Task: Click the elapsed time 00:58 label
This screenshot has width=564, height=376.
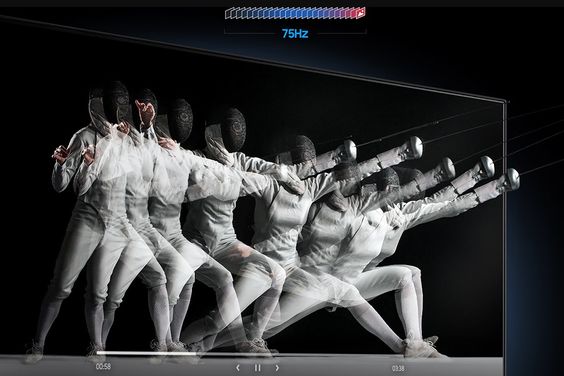Action: (x=103, y=367)
